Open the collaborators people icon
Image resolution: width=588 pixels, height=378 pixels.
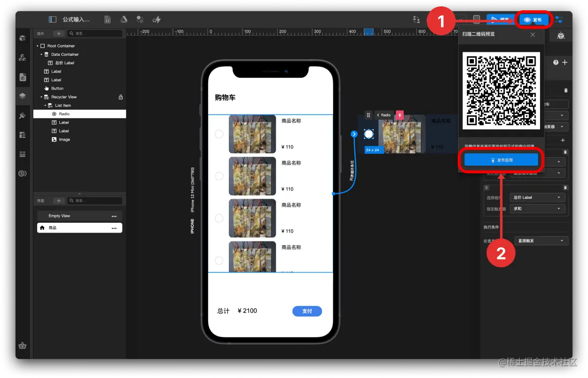click(416, 20)
